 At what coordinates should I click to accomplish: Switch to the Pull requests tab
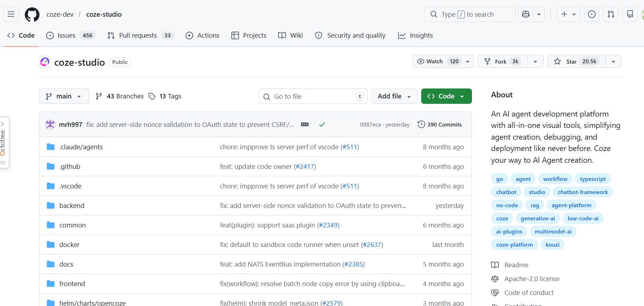click(140, 36)
